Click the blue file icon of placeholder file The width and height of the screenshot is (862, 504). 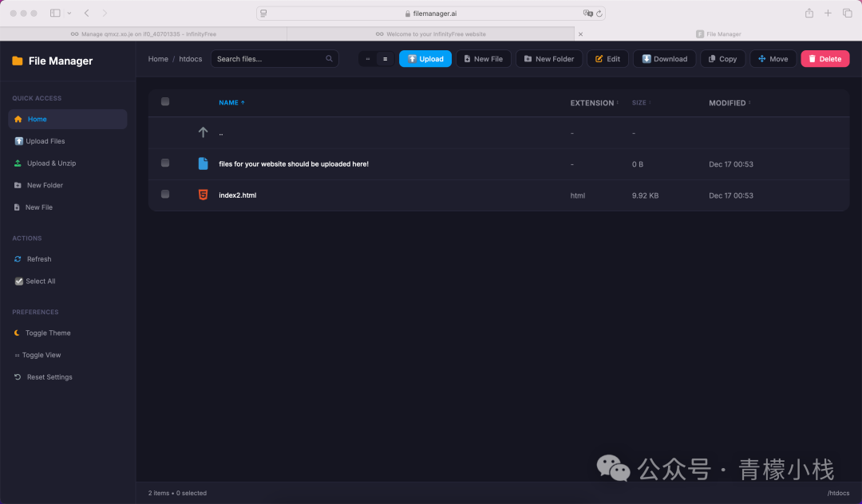coord(203,163)
